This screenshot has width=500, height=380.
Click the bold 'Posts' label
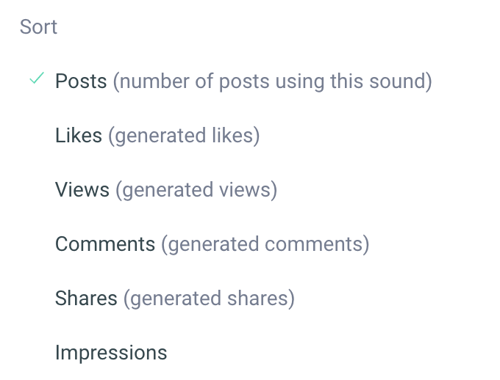tap(81, 81)
